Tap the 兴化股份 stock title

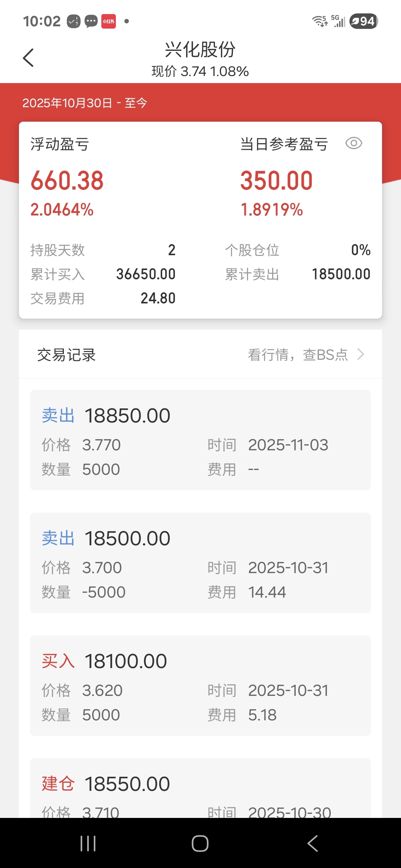200,49
